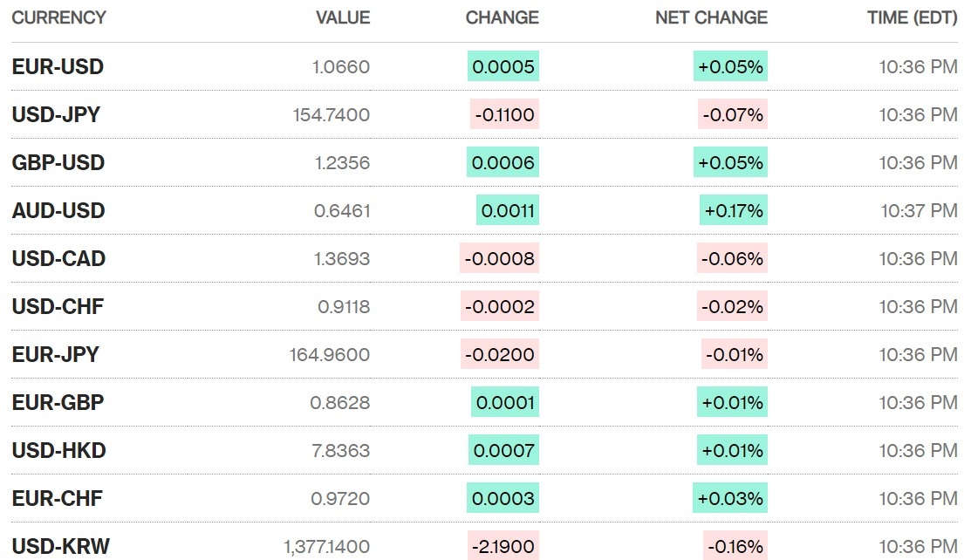Open the USD-CHF currency link
Image resolution: width=971 pixels, height=560 pixels.
point(58,307)
